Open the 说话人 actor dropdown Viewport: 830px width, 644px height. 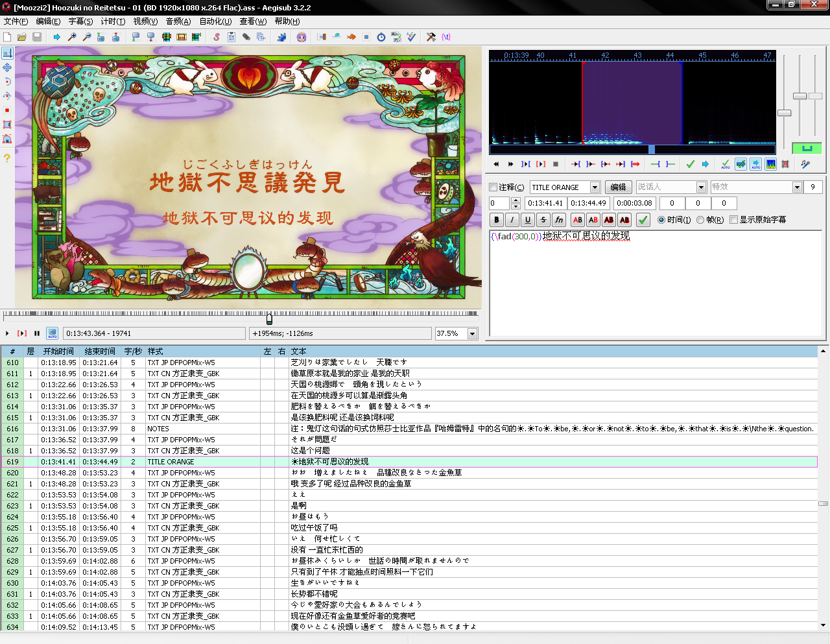701,187
